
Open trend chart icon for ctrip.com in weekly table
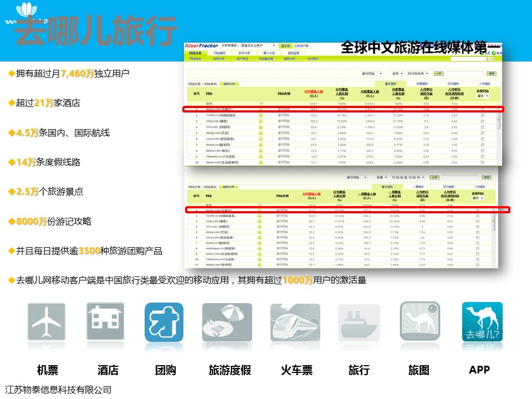click(259, 221)
